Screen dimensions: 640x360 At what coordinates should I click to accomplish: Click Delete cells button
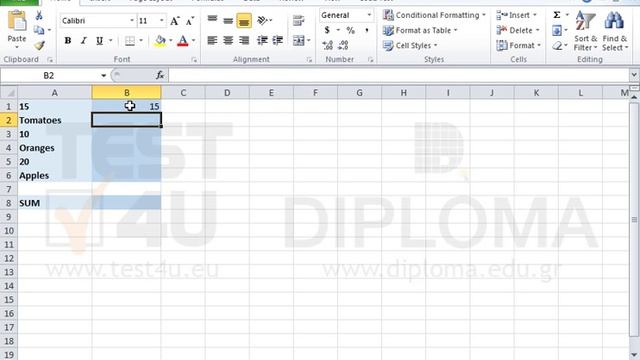(518, 30)
